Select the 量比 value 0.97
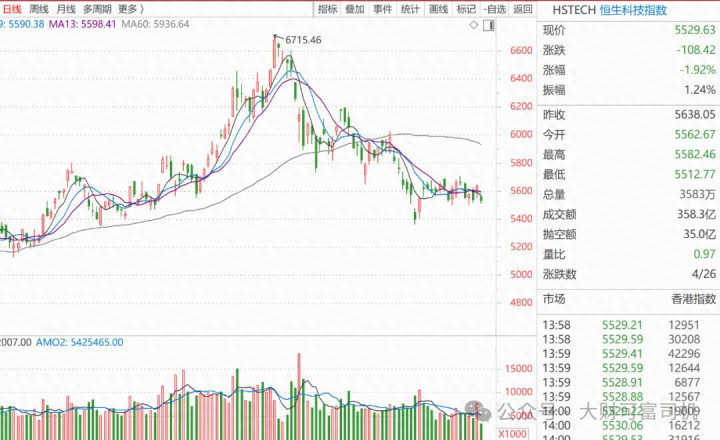The image size is (720, 440). pos(704,254)
